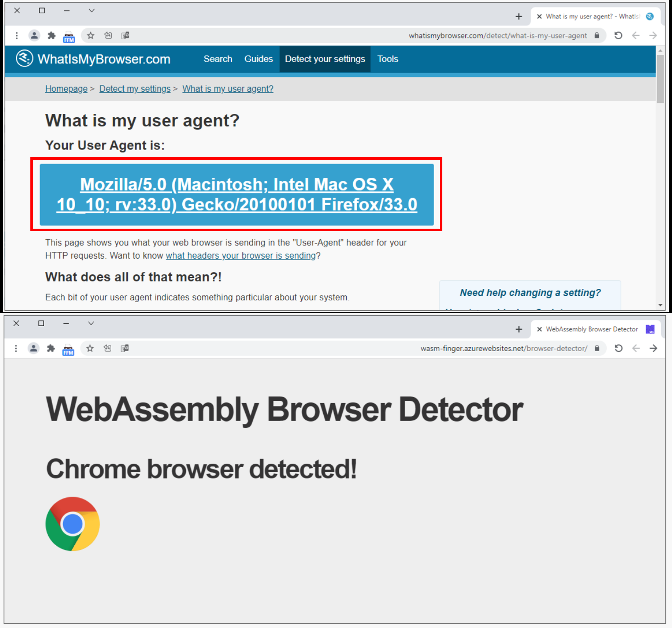Viewport: 672px width, 628px height.
Task: Click the FFM extension icon in bottom browser
Action: click(x=68, y=349)
